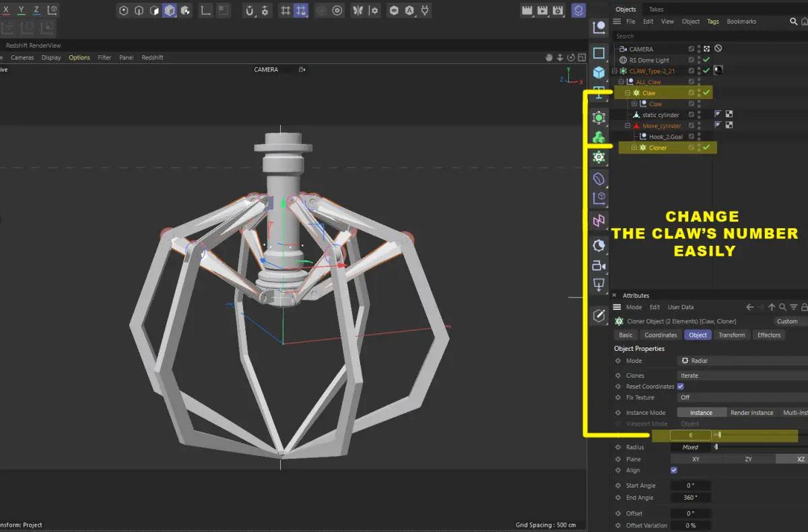Choose the Render Instance instance mode
This screenshot has height=532, width=808.
coord(752,413)
